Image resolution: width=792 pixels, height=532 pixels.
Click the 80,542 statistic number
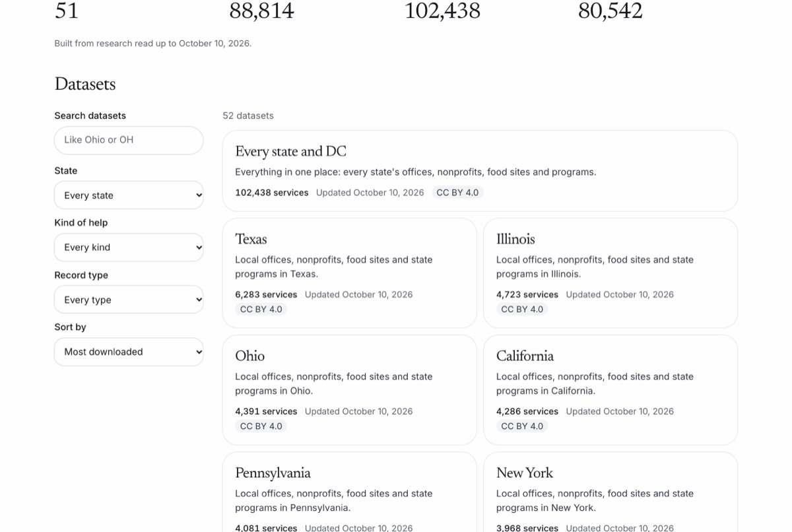[610, 11]
